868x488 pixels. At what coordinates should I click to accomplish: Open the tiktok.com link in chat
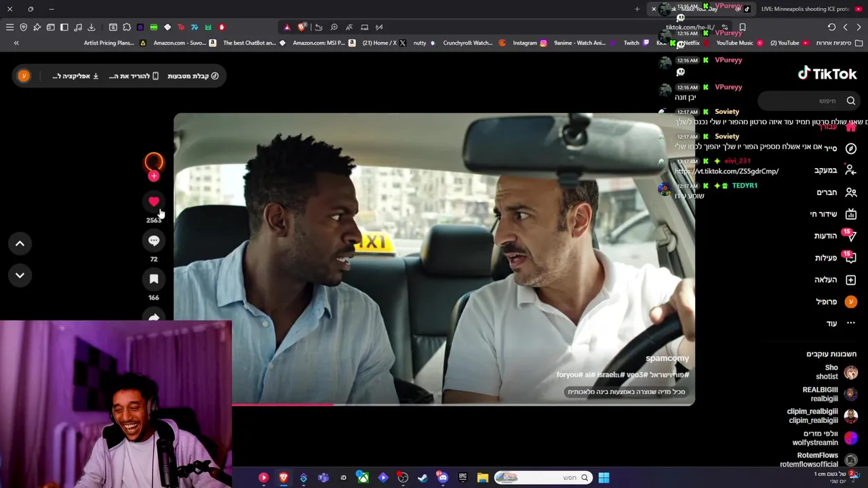pyautogui.click(x=726, y=171)
